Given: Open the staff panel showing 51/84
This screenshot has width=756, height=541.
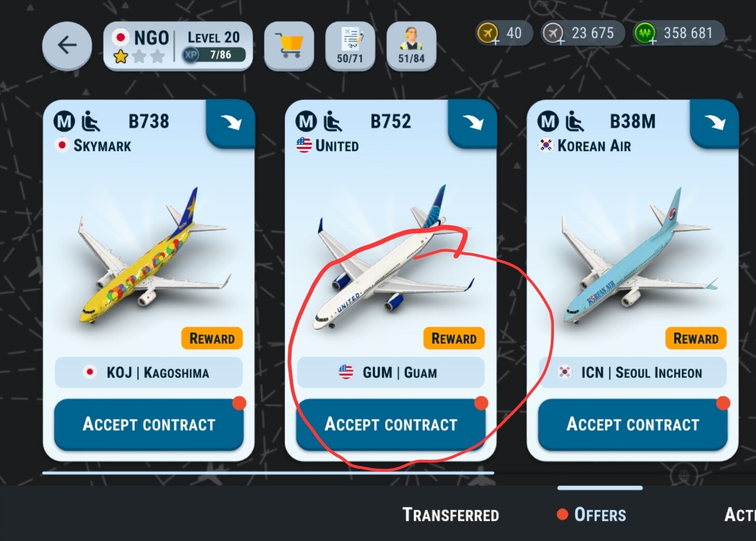Looking at the screenshot, I should pyautogui.click(x=412, y=46).
